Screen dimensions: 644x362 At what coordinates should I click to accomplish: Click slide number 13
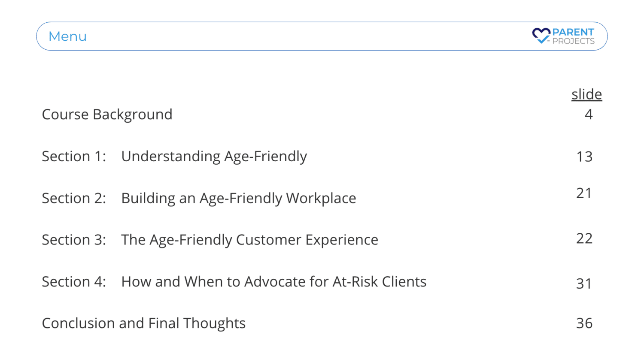tap(584, 157)
